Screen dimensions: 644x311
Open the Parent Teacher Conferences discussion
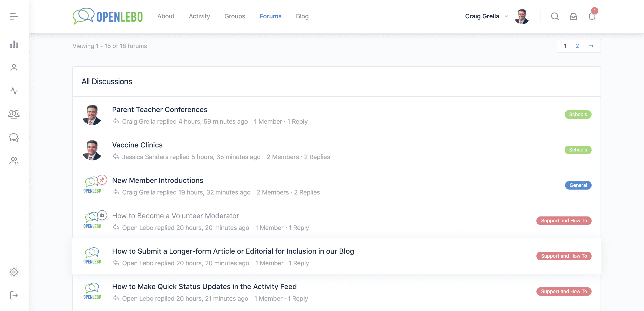pos(160,110)
